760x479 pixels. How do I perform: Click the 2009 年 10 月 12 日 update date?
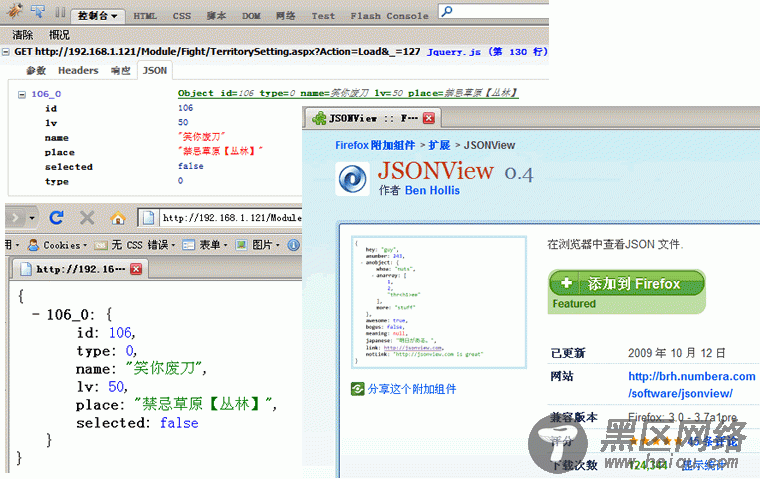point(677,353)
